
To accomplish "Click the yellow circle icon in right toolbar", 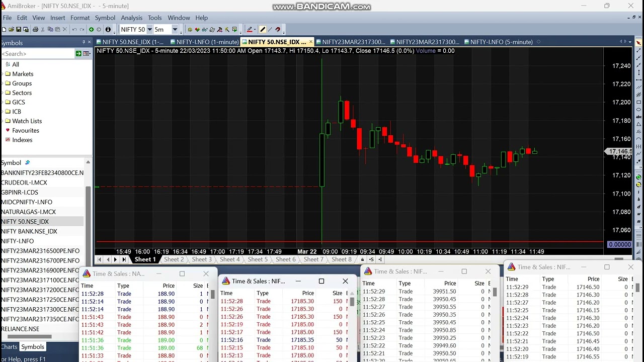I will tap(639, 186).
